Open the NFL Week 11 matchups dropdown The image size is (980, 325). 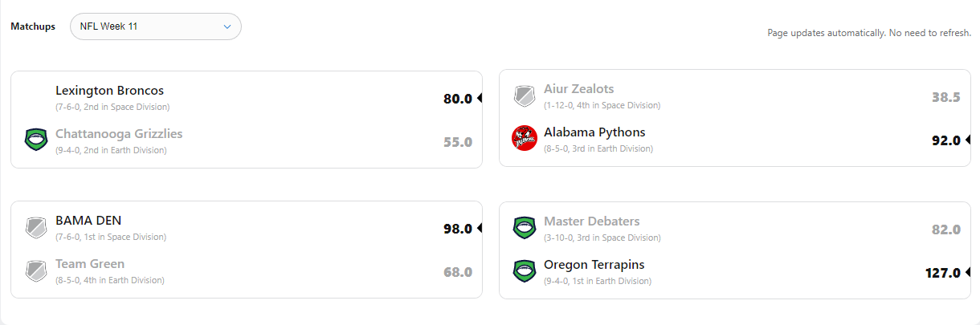[x=155, y=26]
